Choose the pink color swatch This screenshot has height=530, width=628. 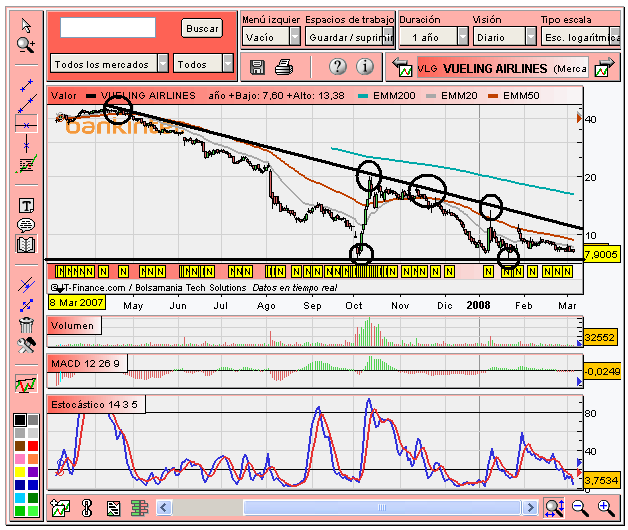[x=20, y=459]
